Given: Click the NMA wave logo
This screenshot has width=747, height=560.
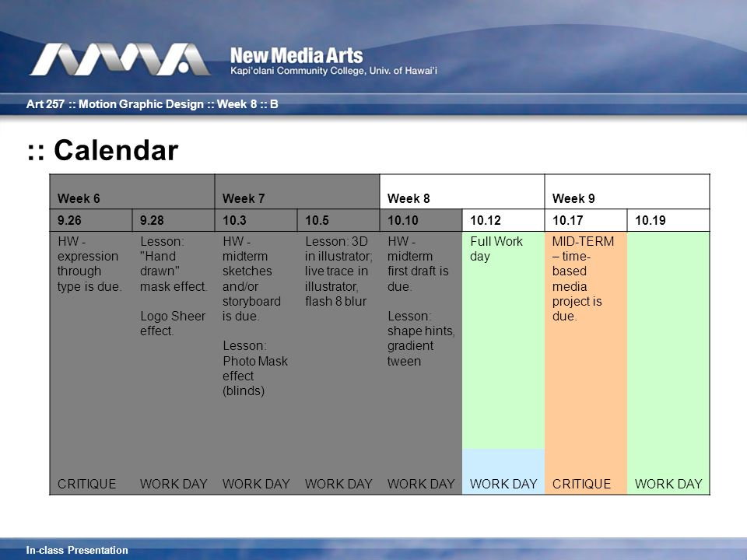Looking at the screenshot, I should click(120, 60).
